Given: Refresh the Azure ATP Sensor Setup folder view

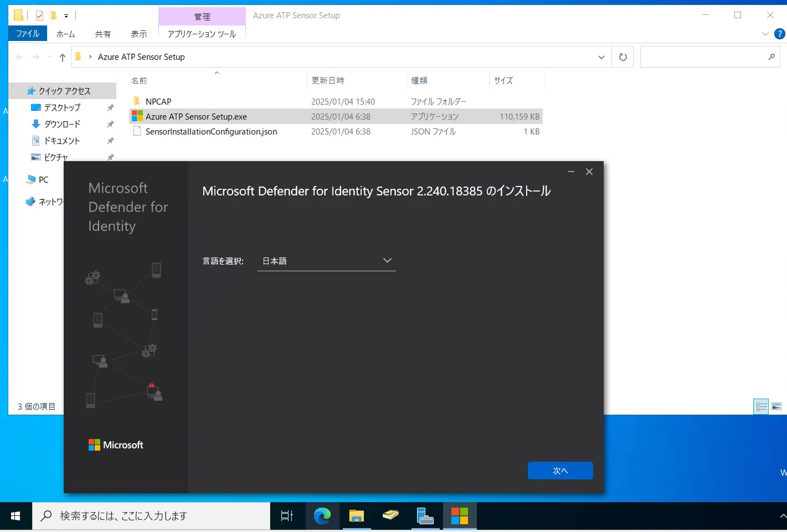Looking at the screenshot, I should tap(622, 56).
